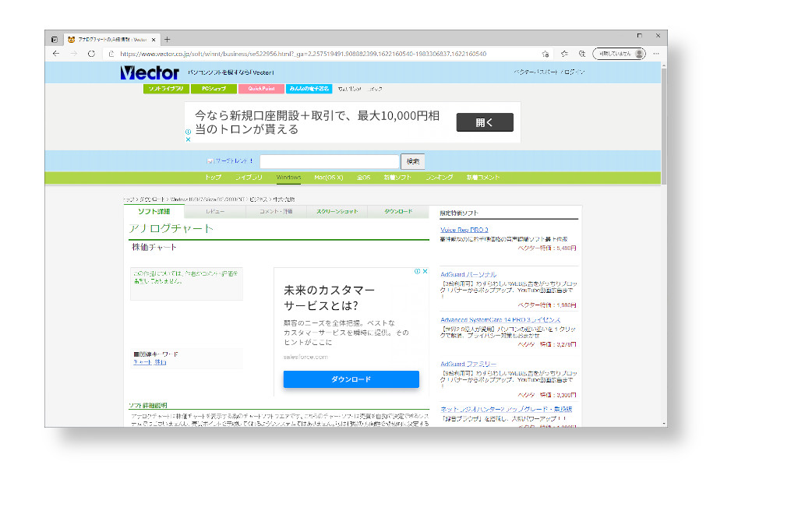Click the site info padlock icon
Viewport: 798px width, 532px height.
(x=111, y=54)
